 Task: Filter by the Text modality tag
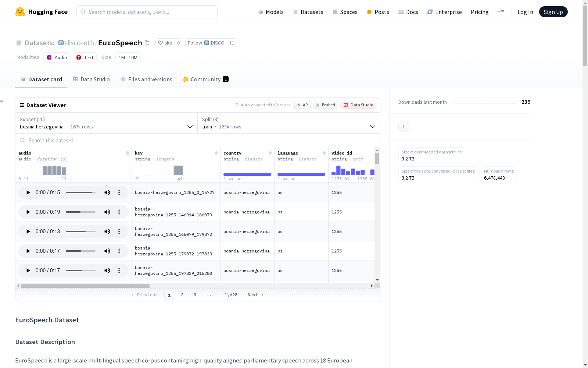[x=85, y=57]
